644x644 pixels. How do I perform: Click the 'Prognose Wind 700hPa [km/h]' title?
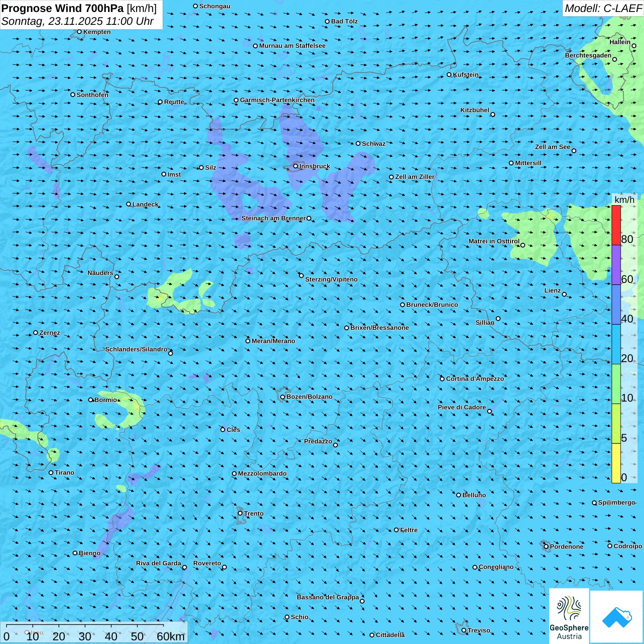pos(79,8)
